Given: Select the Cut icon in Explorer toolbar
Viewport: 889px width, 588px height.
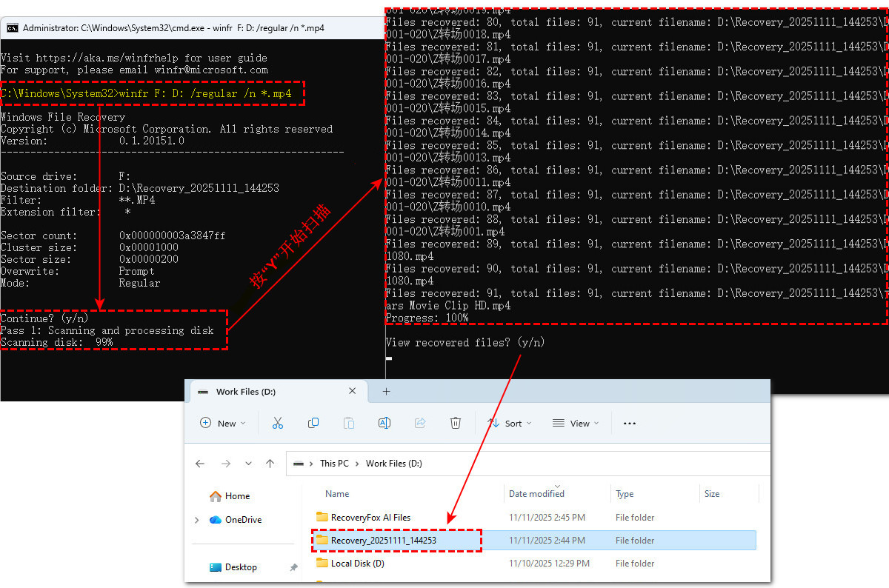Looking at the screenshot, I should click(x=278, y=423).
